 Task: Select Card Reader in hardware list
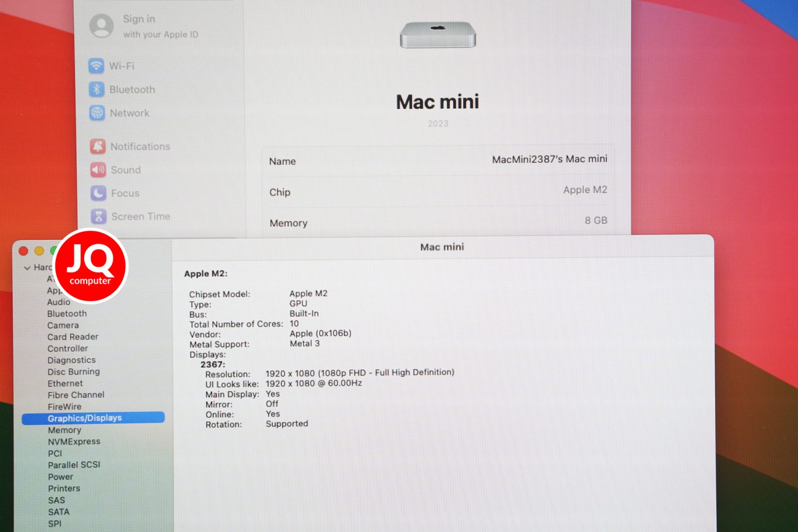click(x=73, y=337)
